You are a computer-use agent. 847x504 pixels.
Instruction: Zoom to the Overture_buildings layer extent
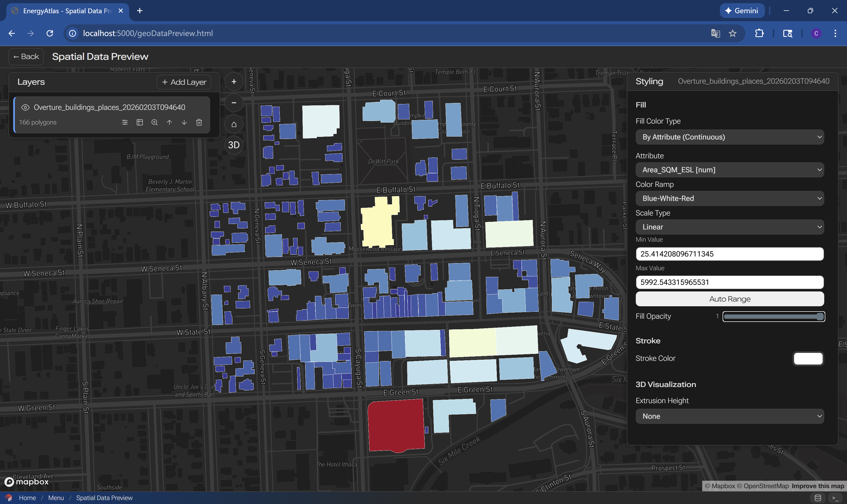click(x=155, y=122)
